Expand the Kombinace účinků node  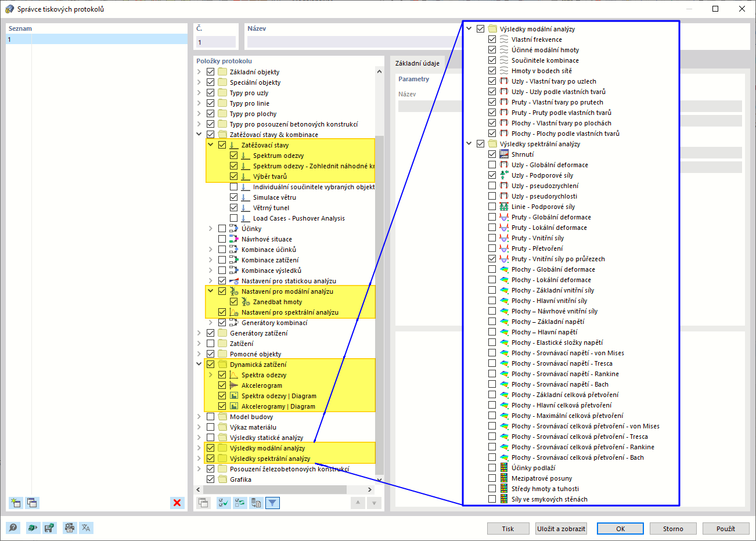[x=211, y=250]
